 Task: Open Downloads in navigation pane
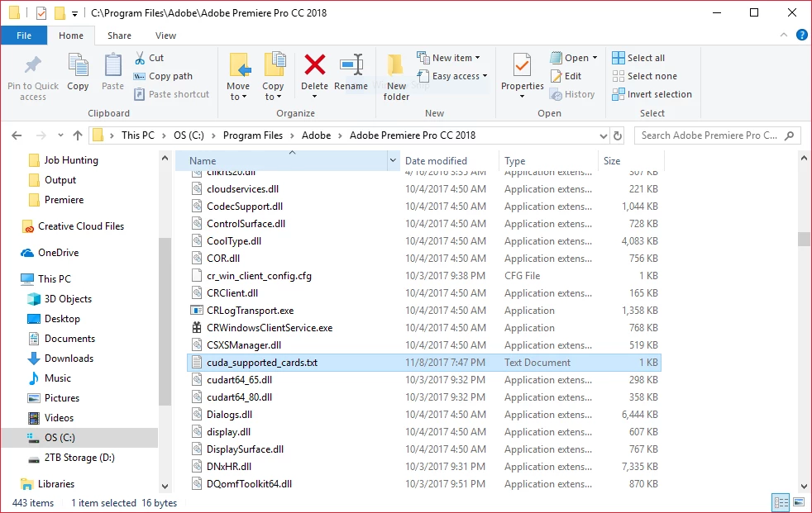[69, 359]
